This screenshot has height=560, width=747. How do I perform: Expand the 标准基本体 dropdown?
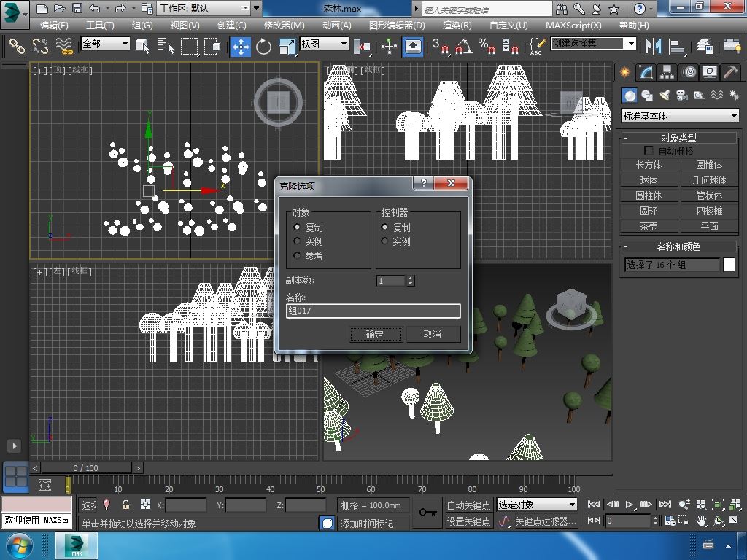(734, 116)
